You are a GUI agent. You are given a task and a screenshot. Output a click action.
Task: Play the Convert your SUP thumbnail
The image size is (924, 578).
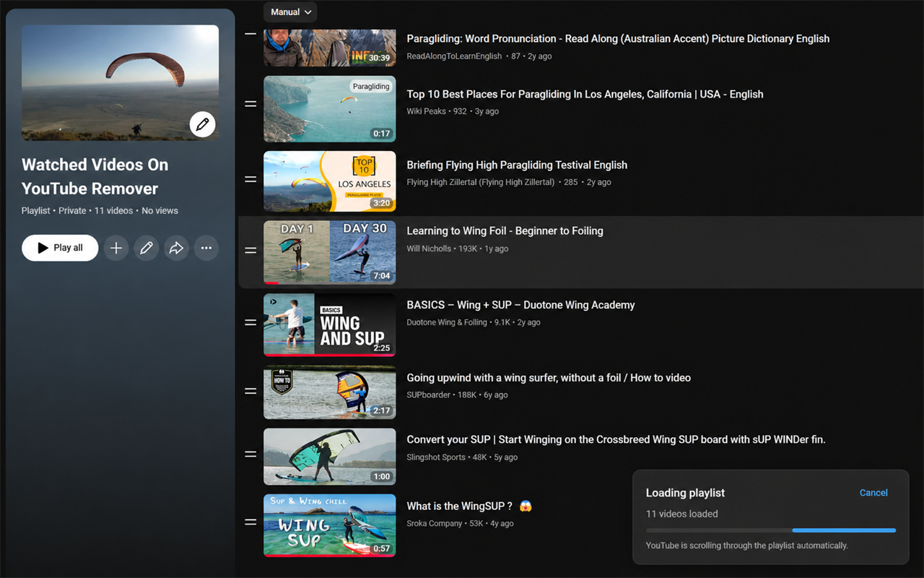tap(330, 457)
